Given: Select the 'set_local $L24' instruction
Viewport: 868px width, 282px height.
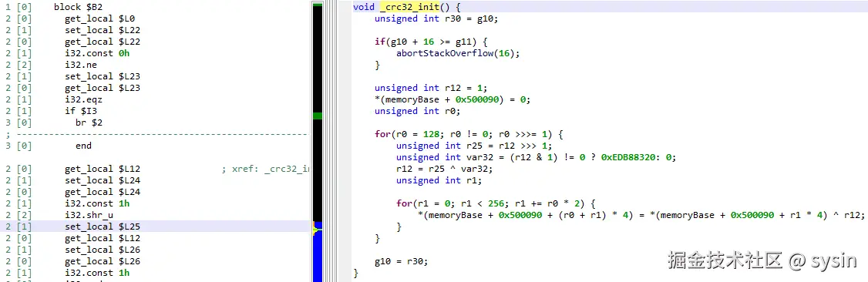Looking at the screenshot, I should coord(103,180).
